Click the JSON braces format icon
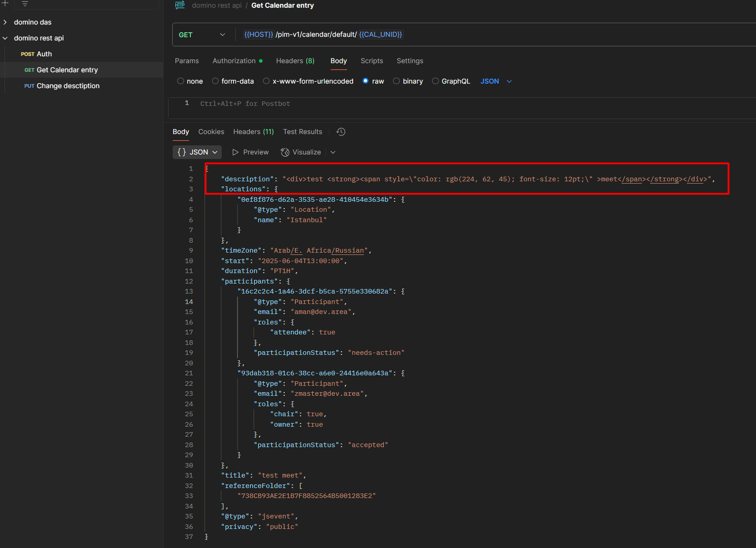Viewport: 756px width, 548px height. (182, 152)
